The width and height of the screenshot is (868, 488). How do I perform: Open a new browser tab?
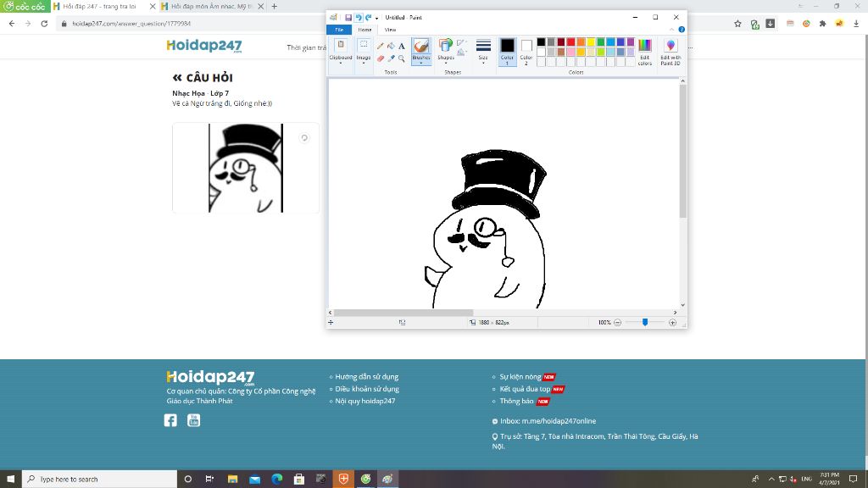(x=274, y=7)
